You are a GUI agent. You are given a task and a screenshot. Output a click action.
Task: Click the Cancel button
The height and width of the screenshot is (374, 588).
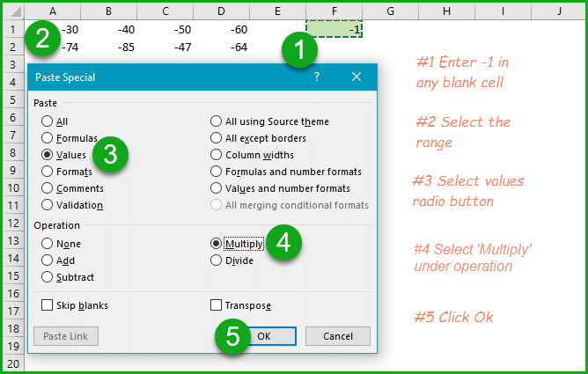click(x=338, y=336)
